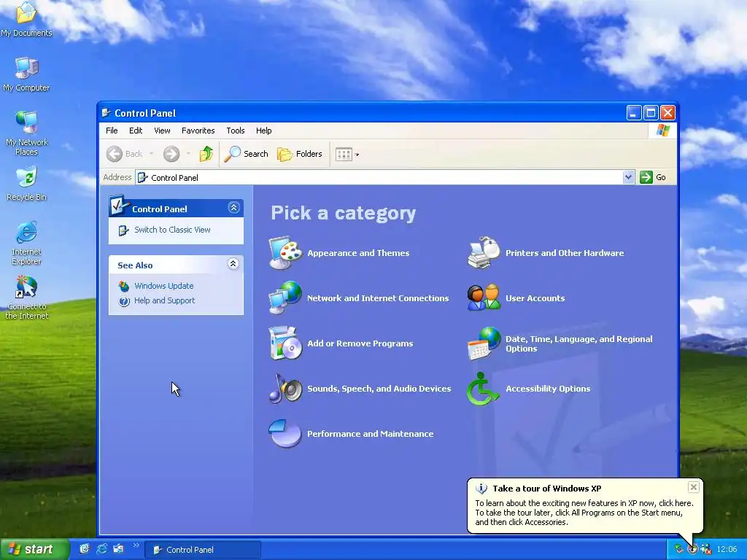Click the Add or Remove Programs text link
Screen dimensions: 747x560
click(360, 343)
